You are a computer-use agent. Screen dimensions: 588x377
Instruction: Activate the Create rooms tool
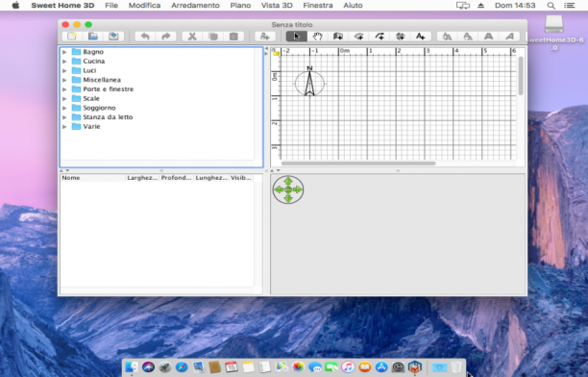pos(359,37)
